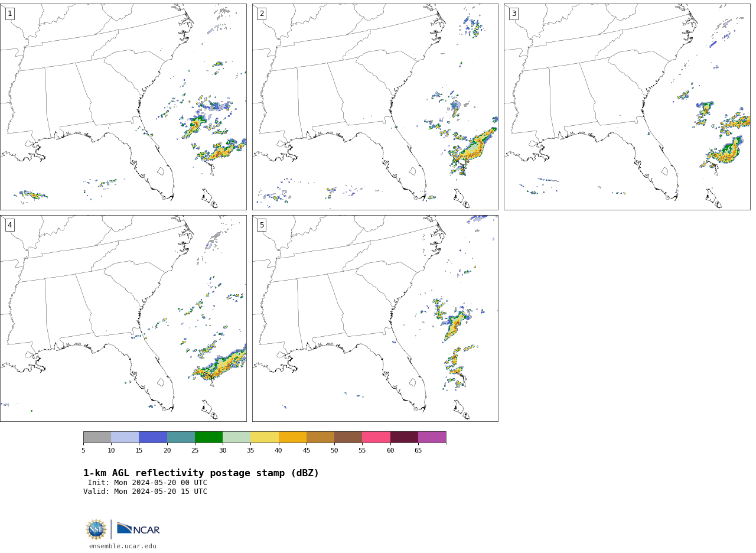Click the panel number 1 label
The image size is (756, 553).
tap(9, 14)
